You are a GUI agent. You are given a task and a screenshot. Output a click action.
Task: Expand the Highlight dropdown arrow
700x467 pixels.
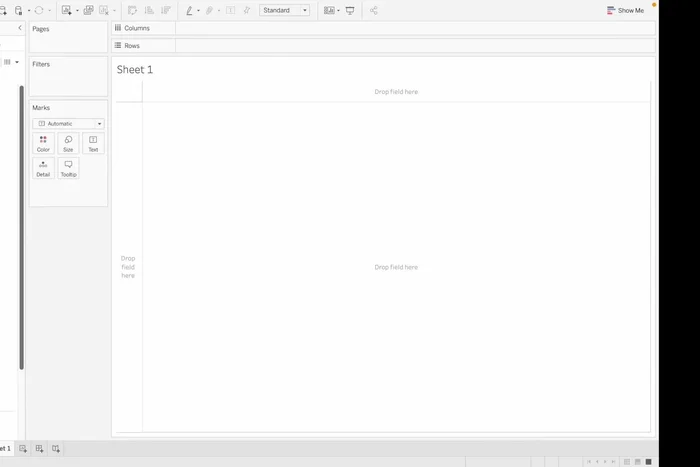(198, 11)
